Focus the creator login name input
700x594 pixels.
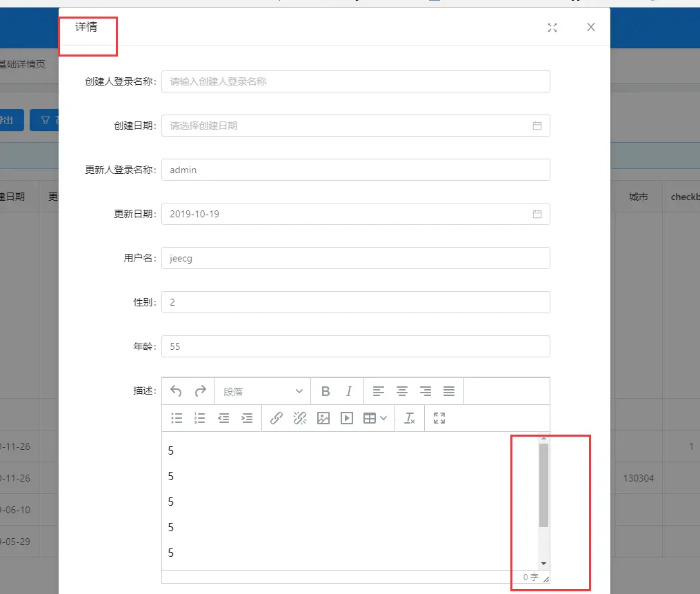coord(355,81)
